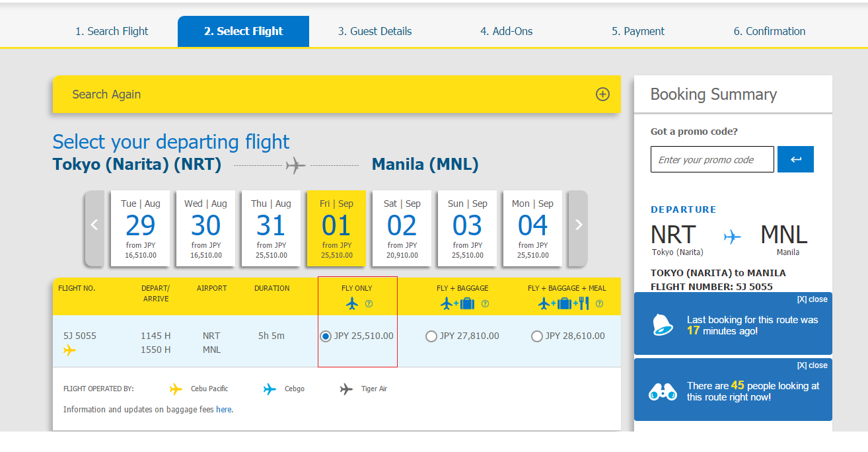Close the last-booking notification
Screen dimensions: 868x452
point(812,299)
